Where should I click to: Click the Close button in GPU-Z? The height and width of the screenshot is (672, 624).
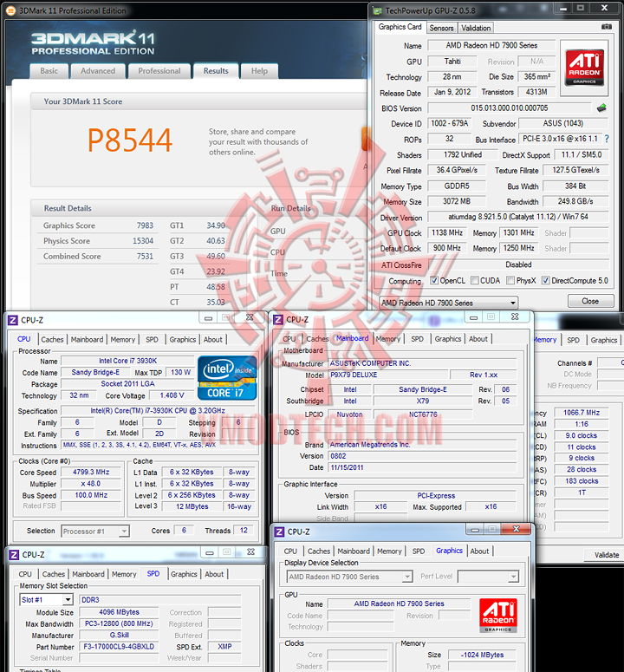[x=590, y=301]
